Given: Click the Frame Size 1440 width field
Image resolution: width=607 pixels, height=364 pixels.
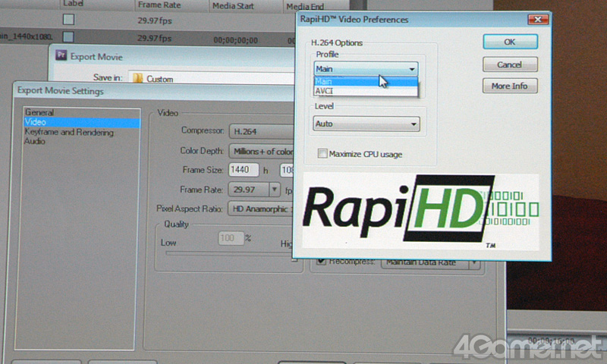Looking at the screenshot, I should [x=244, y=170].
